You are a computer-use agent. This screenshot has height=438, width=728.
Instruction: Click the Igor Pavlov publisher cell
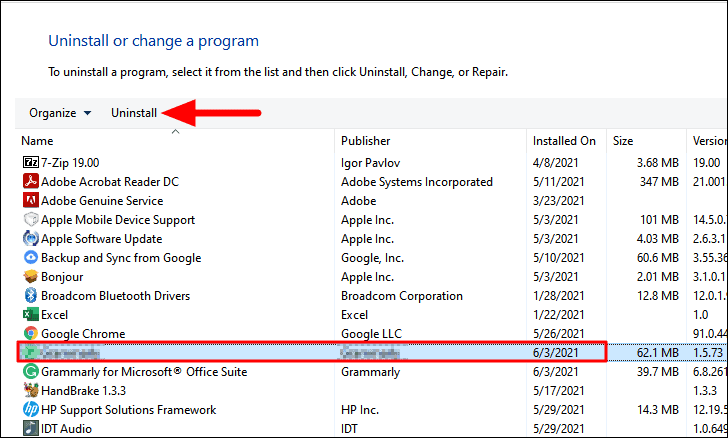coord(370,163)
